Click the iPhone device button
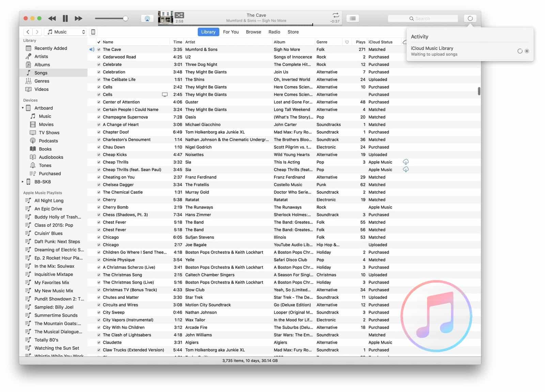545x392 pixels. [93, 32]
